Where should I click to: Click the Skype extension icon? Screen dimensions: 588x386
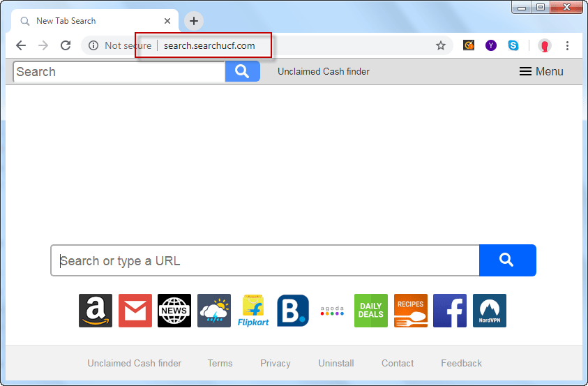513,45
